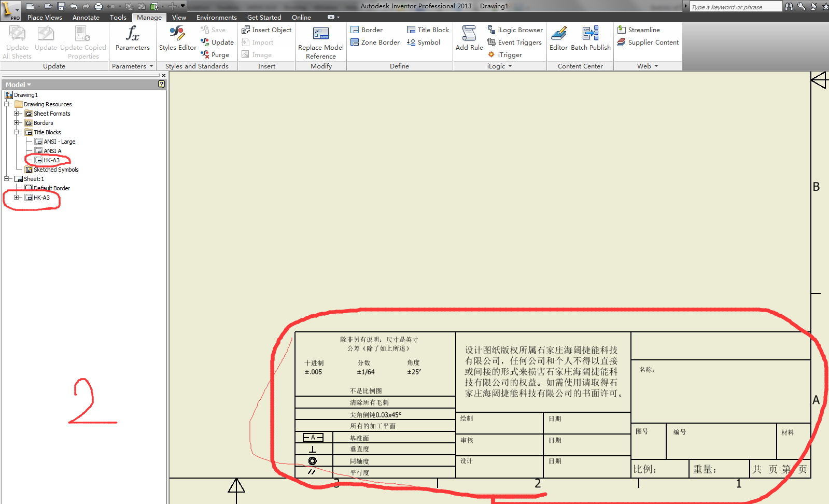
Task: Expand the Sheet Formats tree node
Action: coord(17,114)
